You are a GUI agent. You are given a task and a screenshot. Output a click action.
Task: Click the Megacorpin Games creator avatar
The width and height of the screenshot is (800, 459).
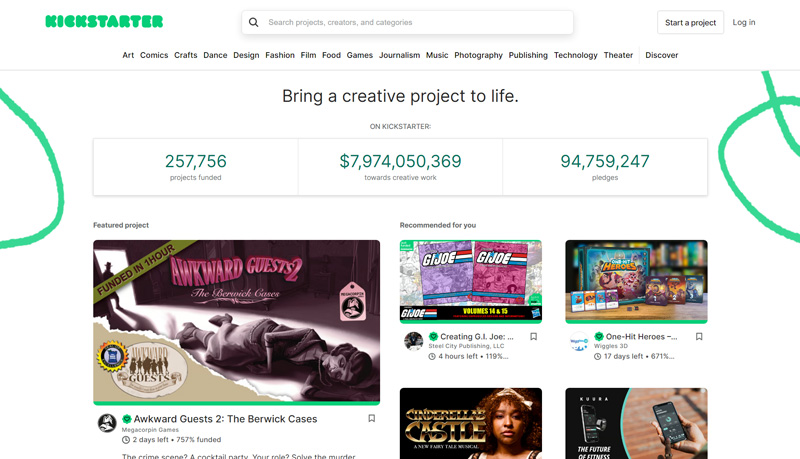[107, 423]
